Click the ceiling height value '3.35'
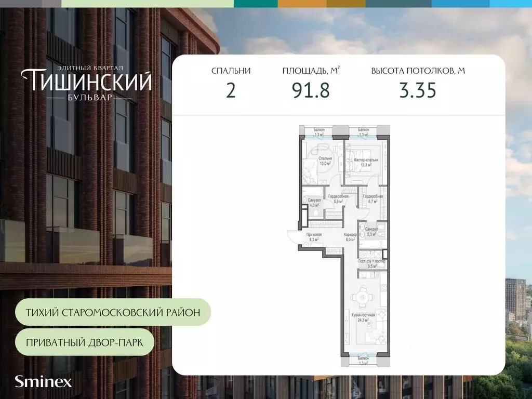 [418, 90]
